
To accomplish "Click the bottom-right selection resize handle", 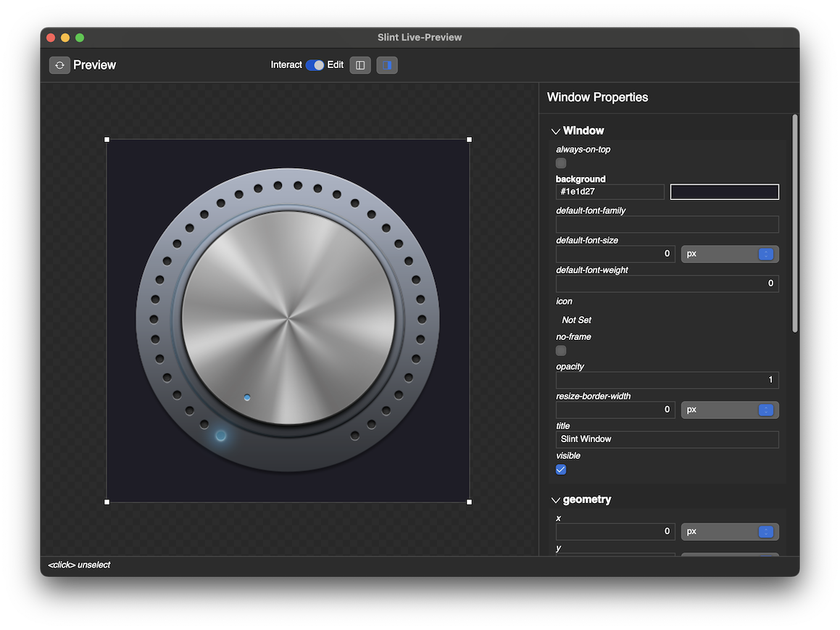I will (x=469, y=502).
